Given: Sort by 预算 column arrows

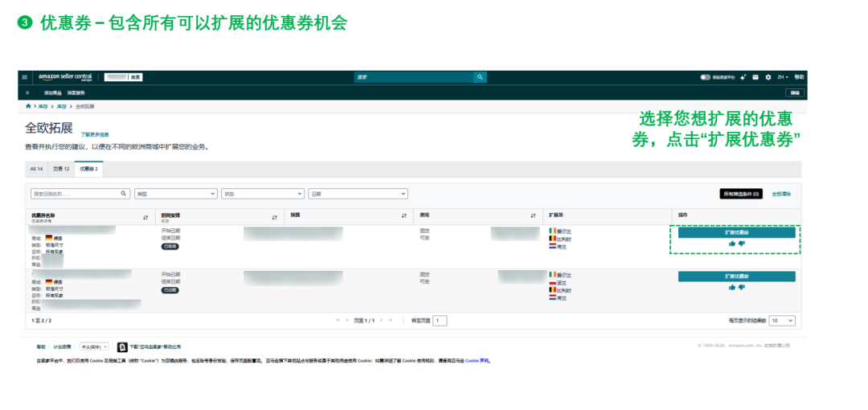Looking at the screenshot, I should pyautogui.click(x=404, y=215).
